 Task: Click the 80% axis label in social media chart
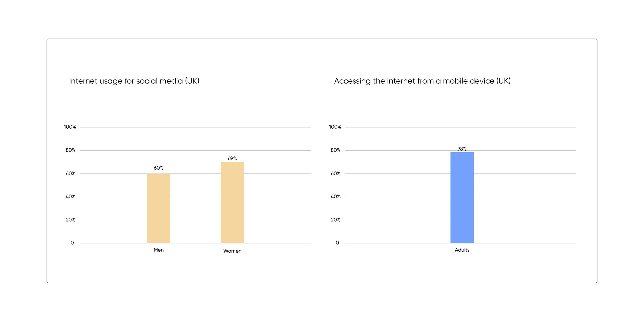[x=70, y=150]
